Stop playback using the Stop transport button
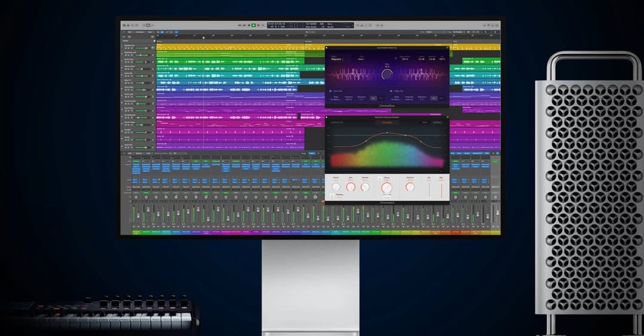The image size is (644, 336). (249, 25)
